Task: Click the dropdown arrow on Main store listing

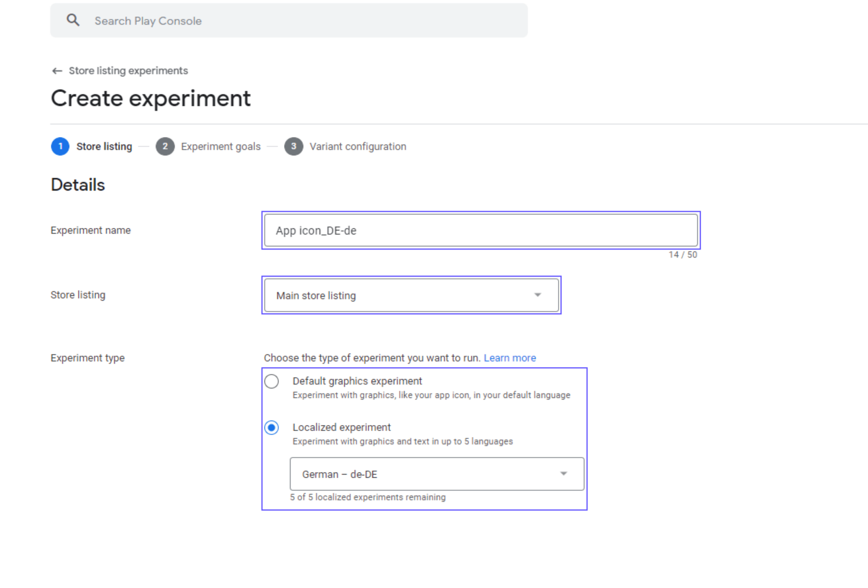Action: (537, 294)
